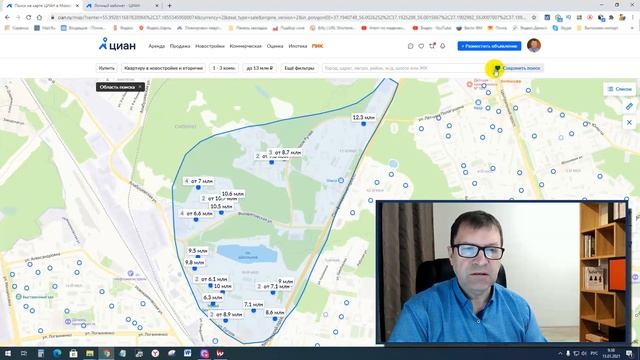Open the 1 - 3 комн. rooms dropdown
The image size is (640, 360).
click(224, 68)
